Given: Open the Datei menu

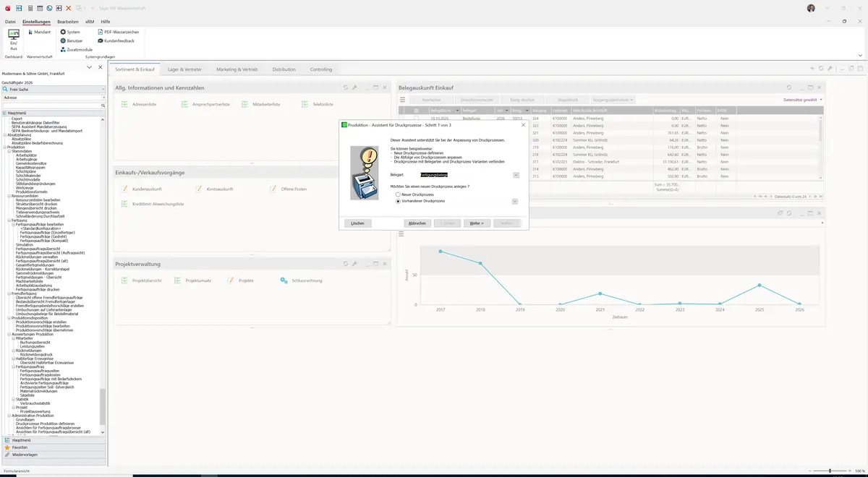Looking at the screenshot, I should click(x=10, y=22).
